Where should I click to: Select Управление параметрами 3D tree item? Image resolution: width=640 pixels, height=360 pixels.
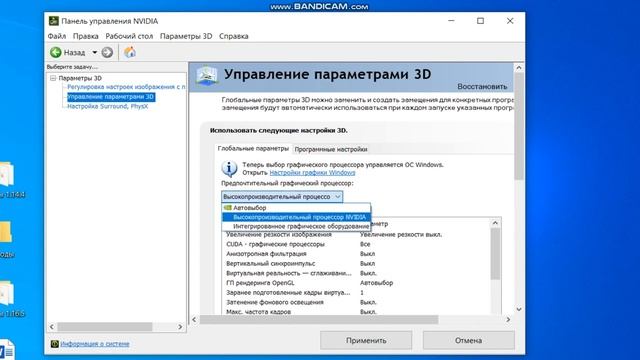coord(111,97)
